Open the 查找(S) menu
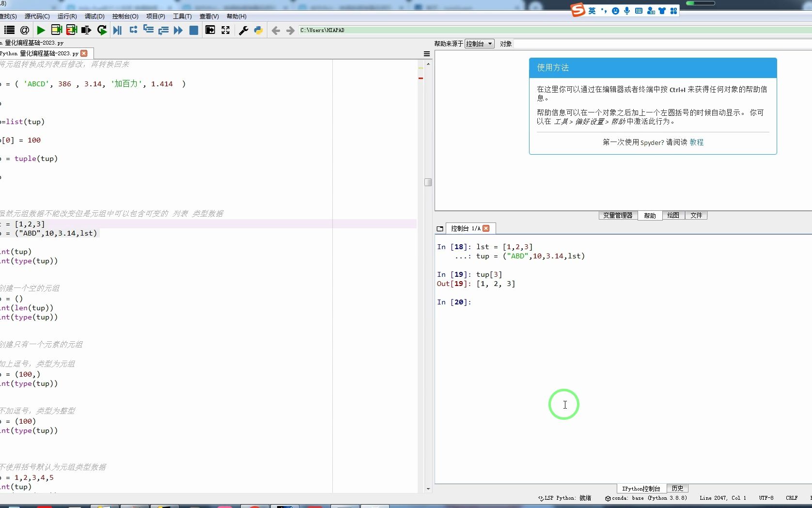The height and width of the screenshot is (508, 812). pyautogui.click(x=8, y=16)
